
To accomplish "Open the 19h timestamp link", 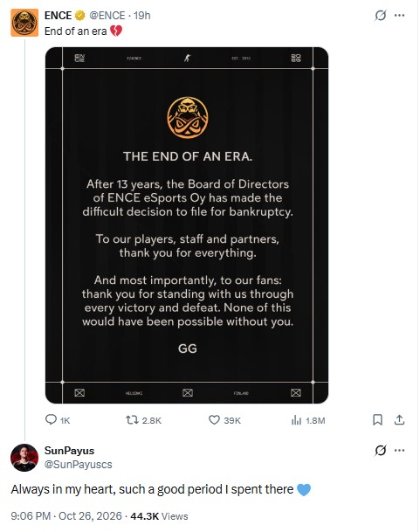I will pyautogui.click(x=141, y=15).
